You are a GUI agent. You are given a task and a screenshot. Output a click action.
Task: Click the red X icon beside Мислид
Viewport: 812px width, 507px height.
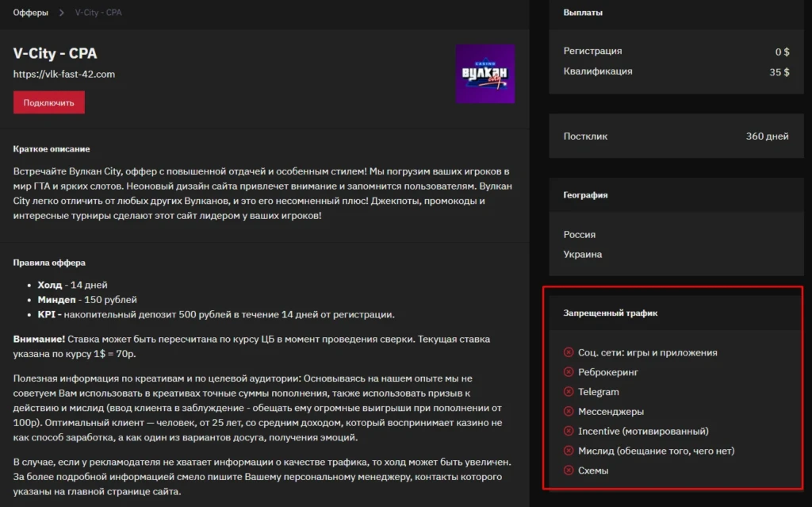tap(569, 451)
